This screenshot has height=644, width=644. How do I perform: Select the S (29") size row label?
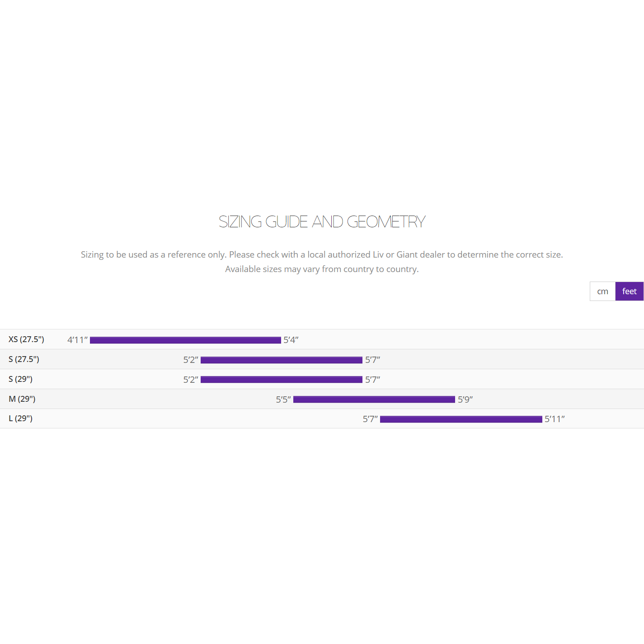click(21, 379)
